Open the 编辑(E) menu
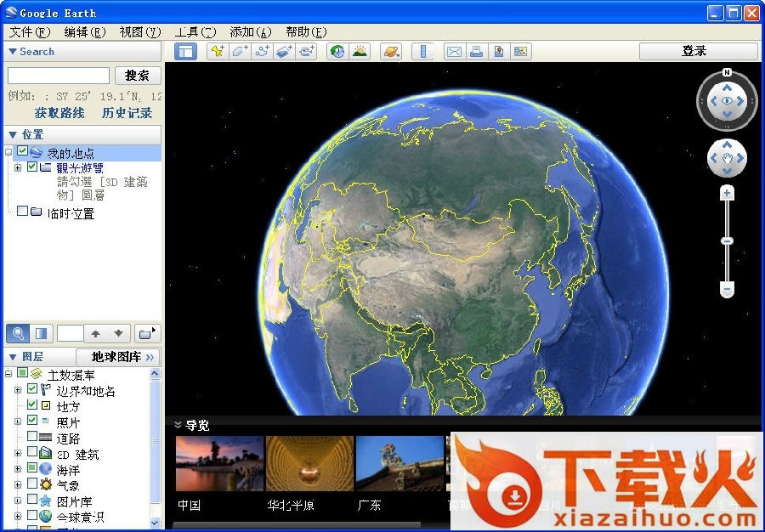This screenshot has height=532, width=765. click(85, 32)
